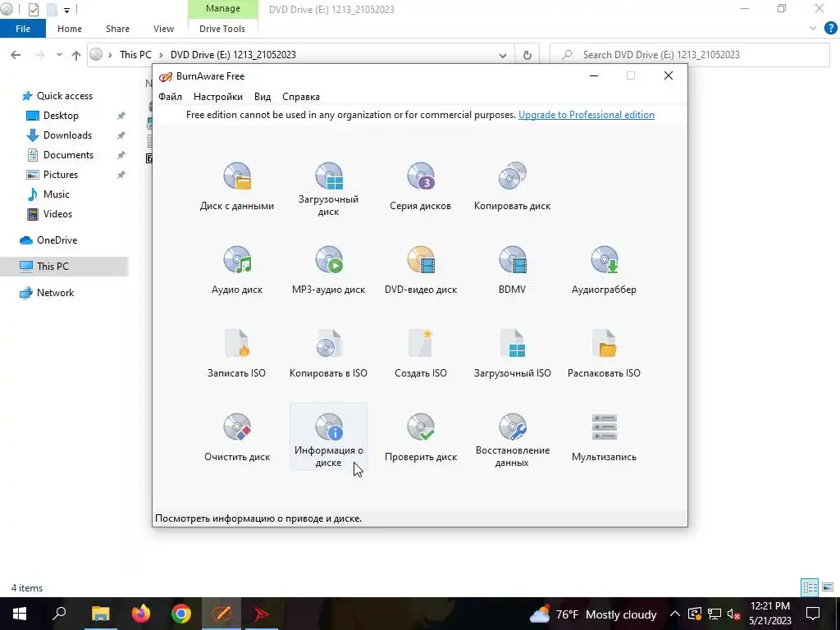Launch the Аудиограббер tool
This screenshot has height=630, width=840.
coord(604,270)
